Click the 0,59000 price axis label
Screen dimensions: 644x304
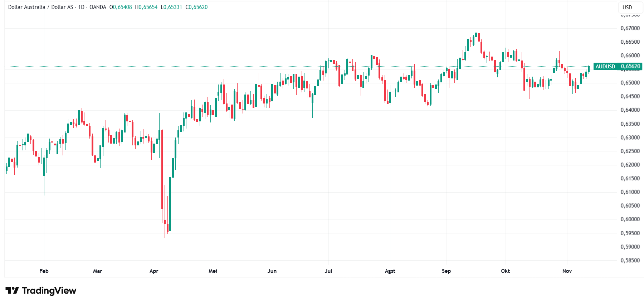pos(630,247)
